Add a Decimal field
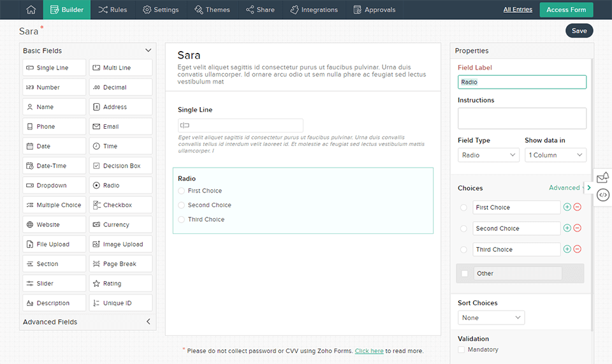 120,87
